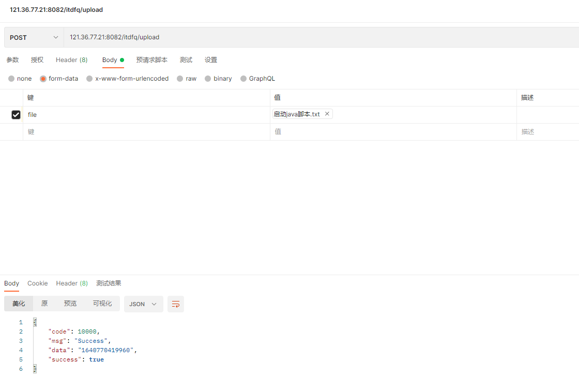Click the empty 值 input placeholder
This screenshot has height=392, width=579.
(393, 132)
